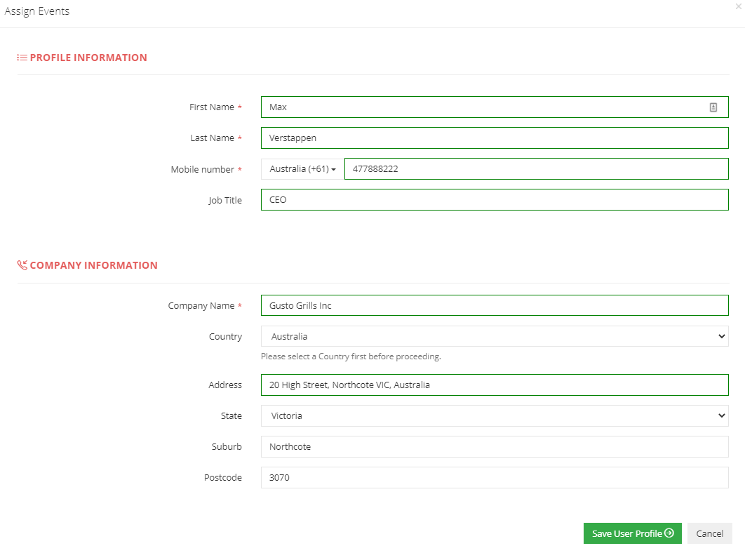Viewport: 745px width, 560px height.
Task: Open the Country dropdown showing Australia
Action: (495, 336)
